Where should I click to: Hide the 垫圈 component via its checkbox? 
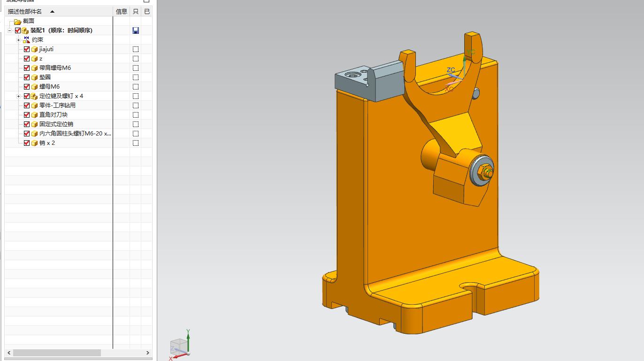point(27,77)
